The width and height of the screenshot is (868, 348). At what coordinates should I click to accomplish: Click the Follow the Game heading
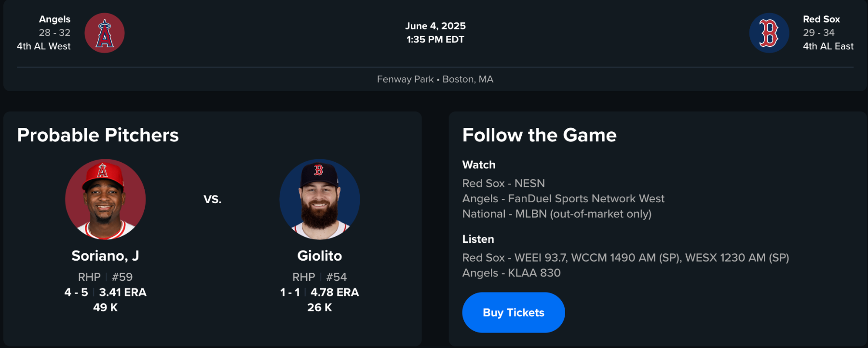click(539, 135)
